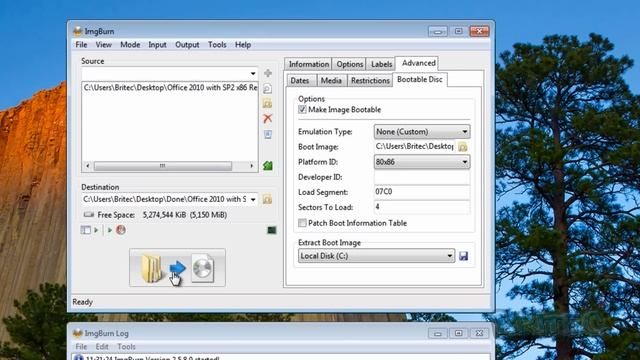Switch to the Media sub-tab

[331, 80]
